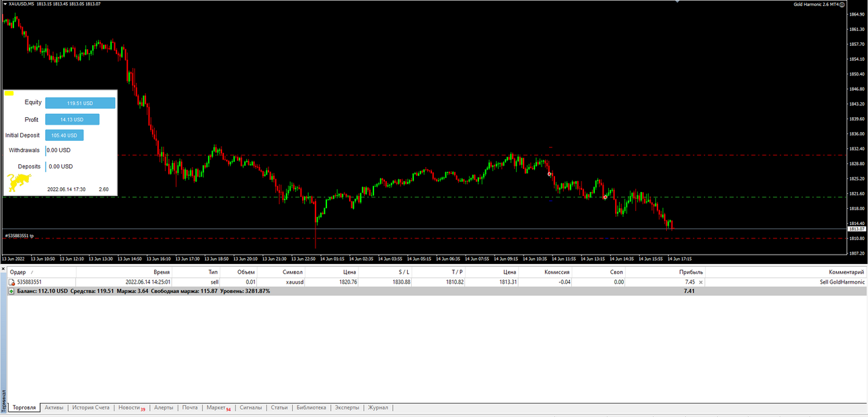
Task: Click the commission value -0.04
Action: tap(564, 282)
